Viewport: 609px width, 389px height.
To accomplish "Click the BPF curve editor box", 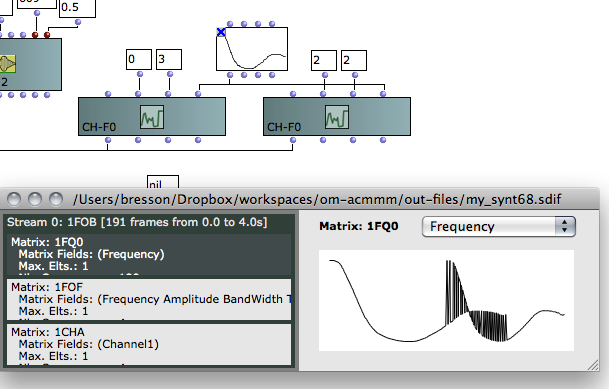I will tap(252, 49).
